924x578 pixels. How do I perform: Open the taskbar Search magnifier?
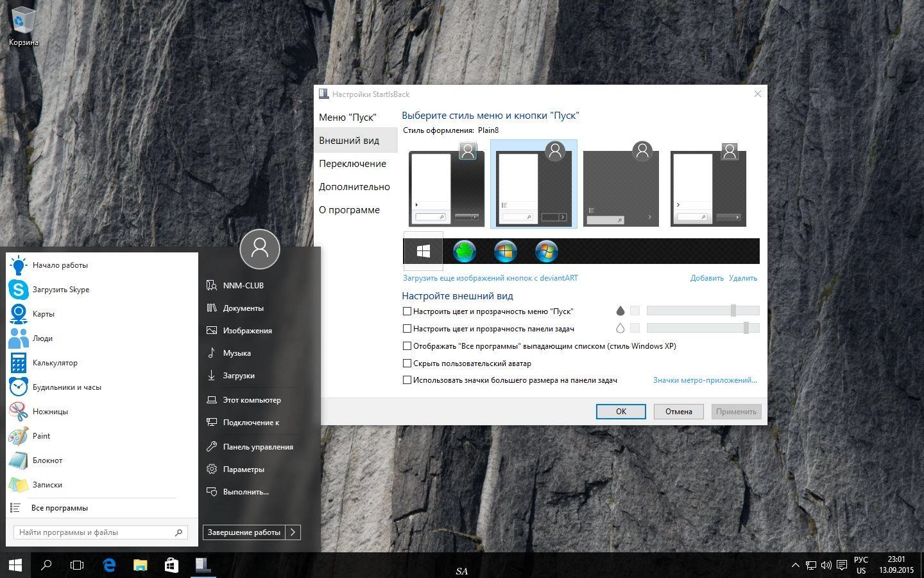click(x=46, y=565)
